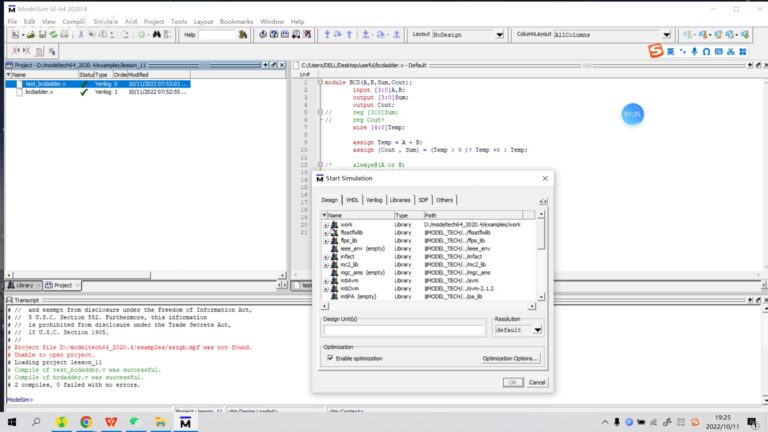
Task: Click the Design Unit(s) input field
Action: (404, 331)
